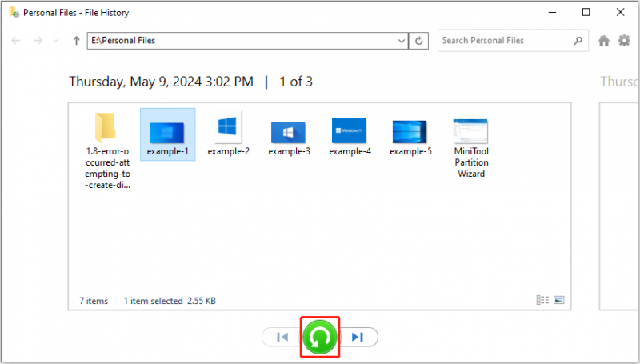This screenshot has width=640, height=364.
Task: Switch to large icons view
Action: [x=558, y=300]
